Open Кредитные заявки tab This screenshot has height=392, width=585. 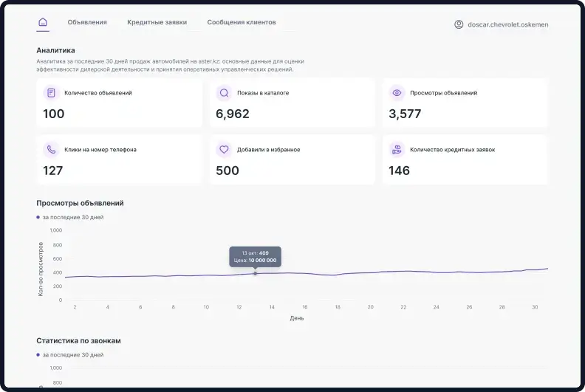[x=157, y=22]
